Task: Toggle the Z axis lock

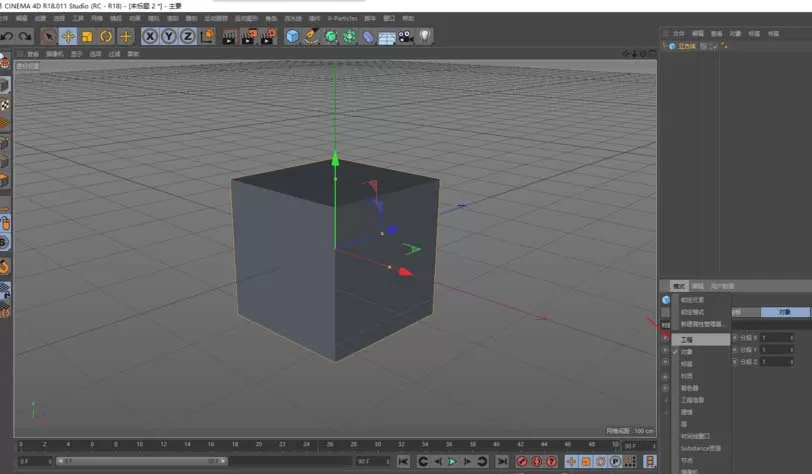Action: 187,36
